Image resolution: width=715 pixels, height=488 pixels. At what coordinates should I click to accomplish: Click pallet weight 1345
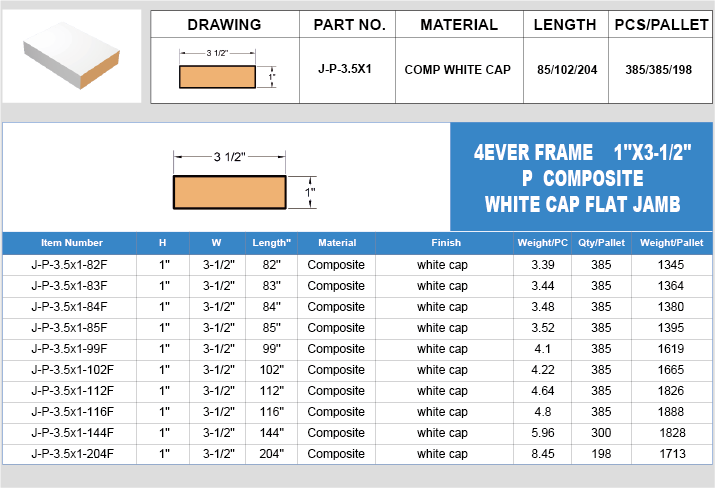point(671,265)
